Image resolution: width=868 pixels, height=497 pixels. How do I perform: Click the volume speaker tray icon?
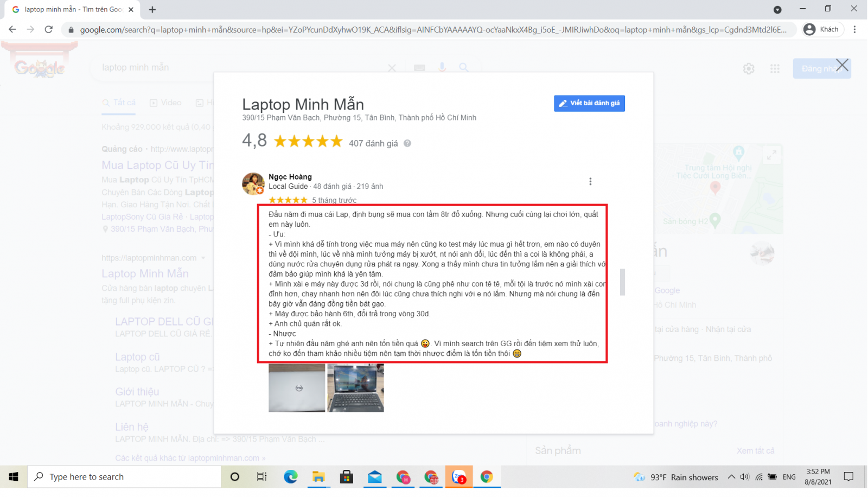(x=744, y=477)
